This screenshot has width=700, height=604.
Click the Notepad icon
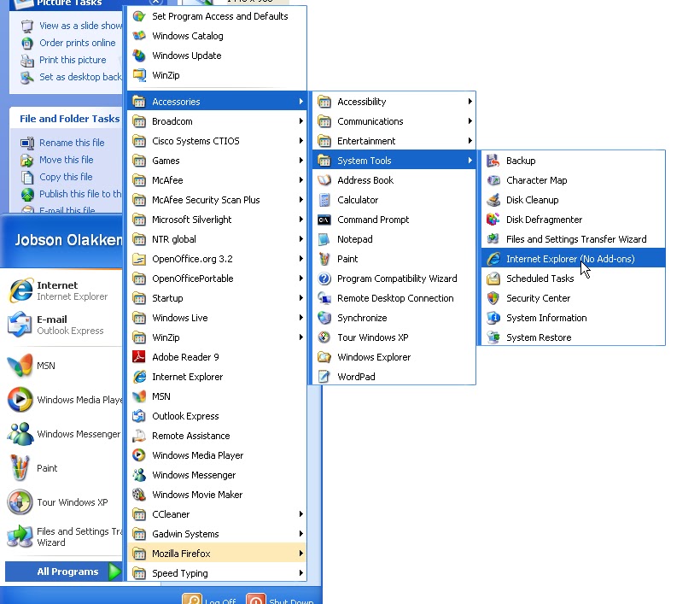click(324, 239)
